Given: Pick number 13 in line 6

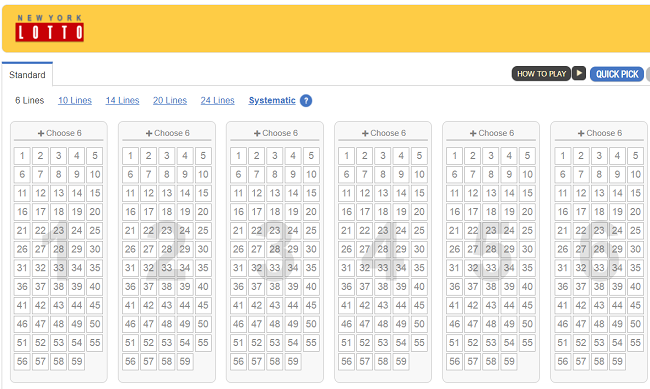Looking at the screenshot, I should [x=599, y=193].
